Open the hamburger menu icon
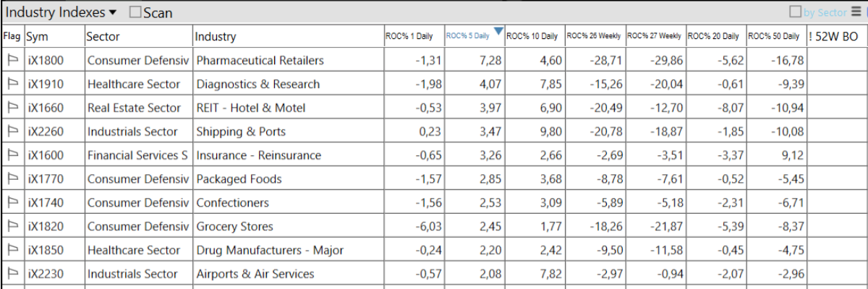Screen dimensions: 868x289 point(856,12)
